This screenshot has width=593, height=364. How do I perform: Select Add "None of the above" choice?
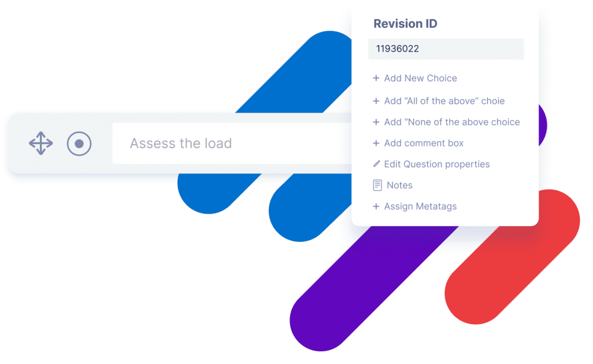click(452, 122)
